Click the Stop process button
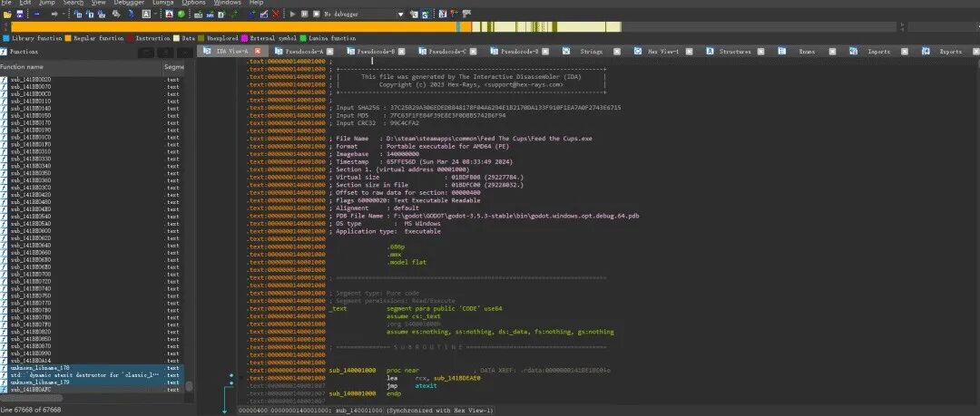Screen dimensions: 980x416 pos(316,14)
